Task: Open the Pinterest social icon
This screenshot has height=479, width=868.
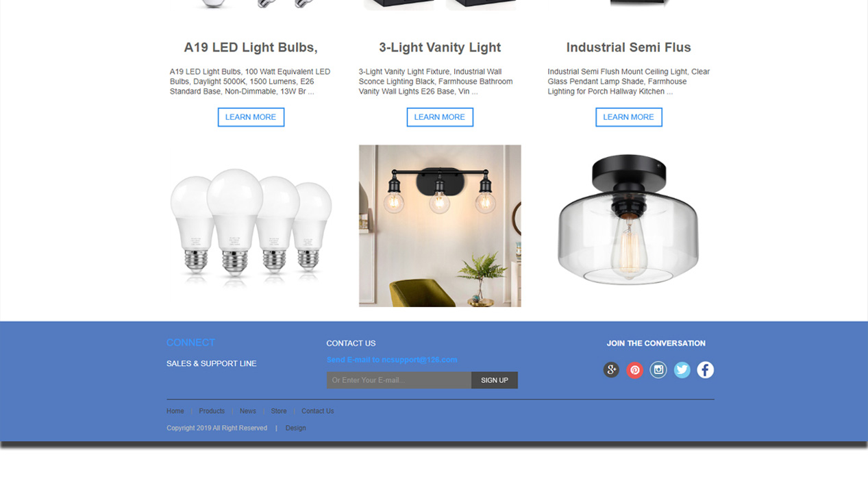Action: pyautogui.click(x=635, y=370)
